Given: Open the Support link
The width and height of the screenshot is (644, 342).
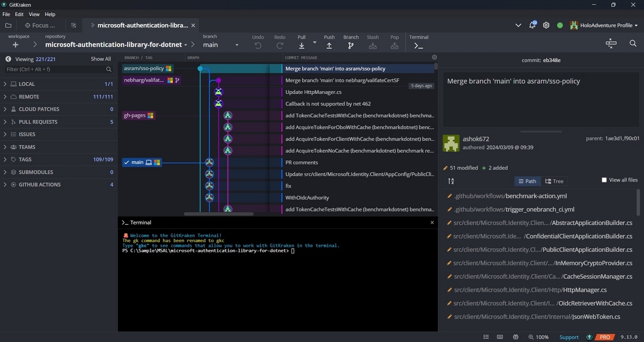Looking at the screenshot, I should click(x=569, y=337).
